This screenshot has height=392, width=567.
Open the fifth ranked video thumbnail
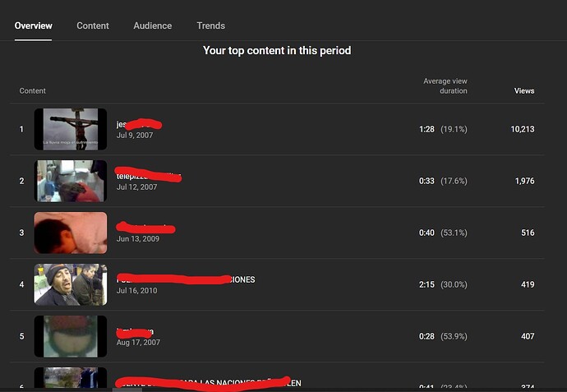click(71, 336)
